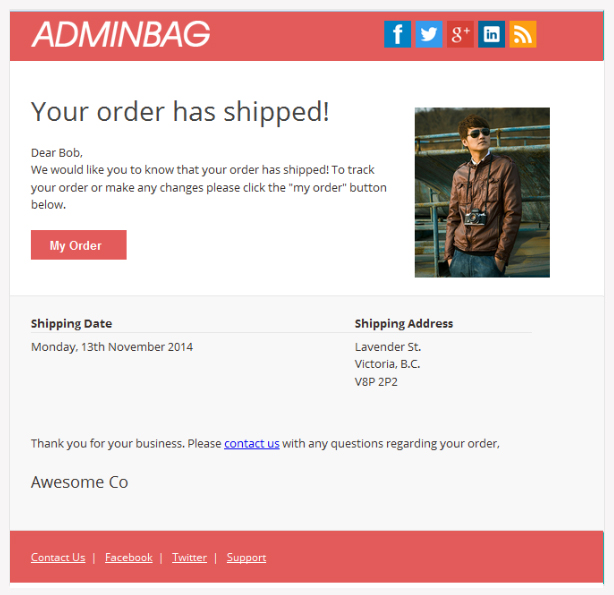Image resolution: width=614 pixels, height=595 pixels.
Task: Open the Twitter footer link
Action: tap(190, 557)
